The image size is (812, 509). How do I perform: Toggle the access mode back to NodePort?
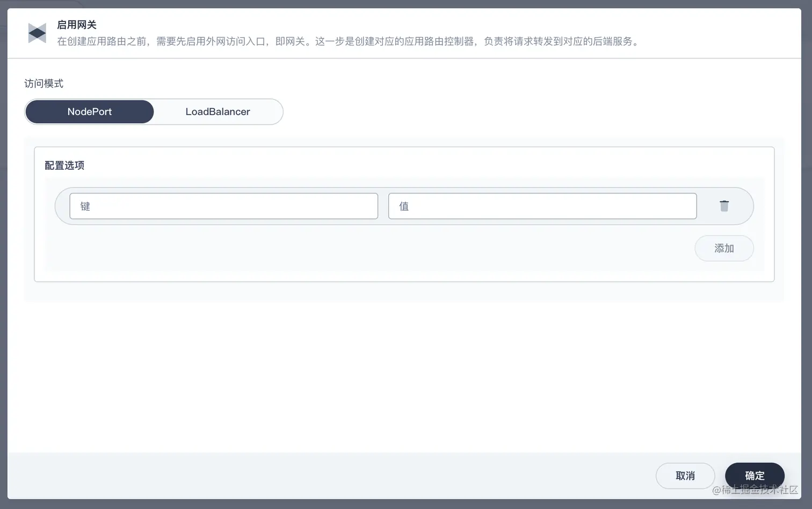coord(89,112)
